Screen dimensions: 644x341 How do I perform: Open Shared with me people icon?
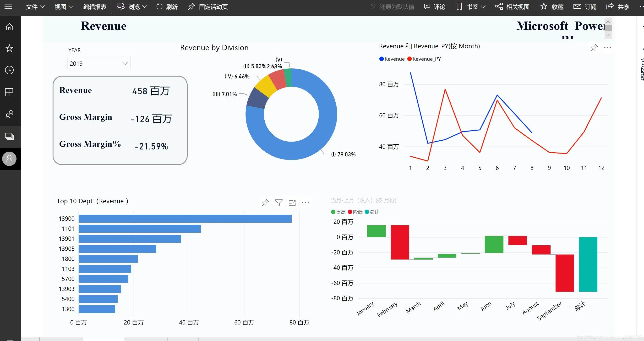[9, 114]
